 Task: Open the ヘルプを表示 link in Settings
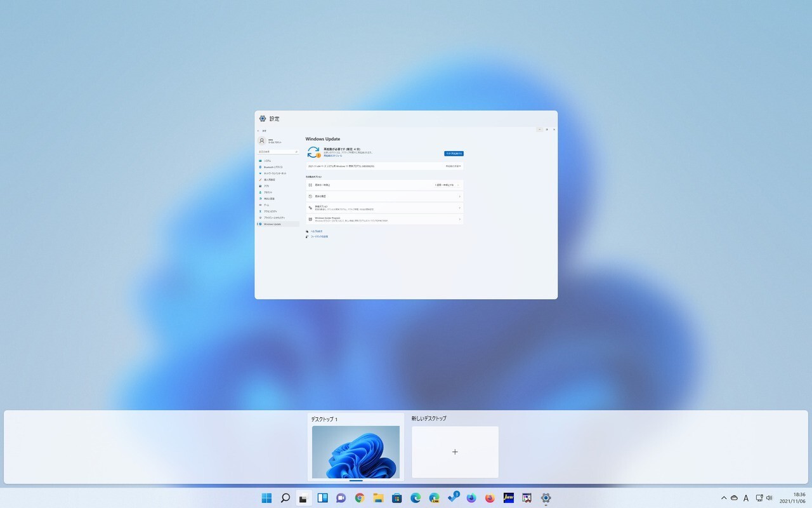tap(316, 231)
